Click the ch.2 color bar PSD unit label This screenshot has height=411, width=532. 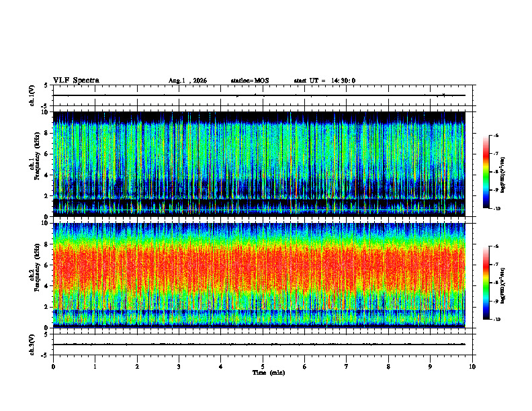click(503, 285)
